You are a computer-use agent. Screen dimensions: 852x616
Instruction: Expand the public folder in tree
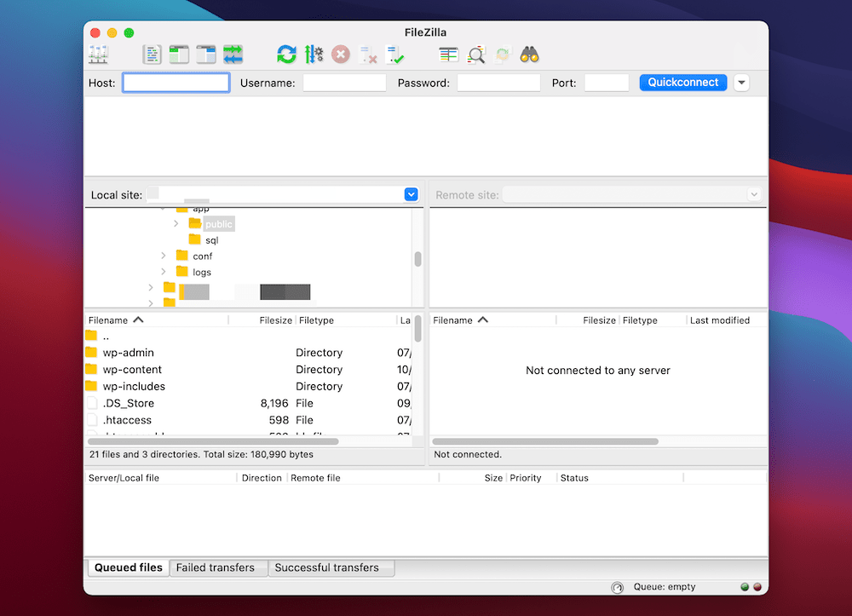tap(176, 224)
